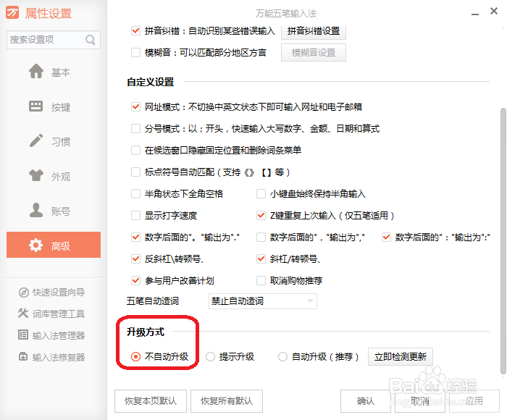507x420 pixels.
Task: Open the 五笔自动造词 dropdown
Action: (x=262, y=301)
